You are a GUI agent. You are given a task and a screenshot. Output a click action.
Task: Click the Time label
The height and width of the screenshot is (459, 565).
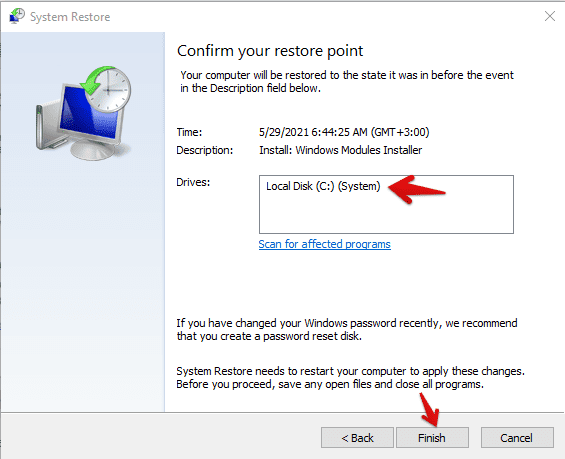[189, 132]
